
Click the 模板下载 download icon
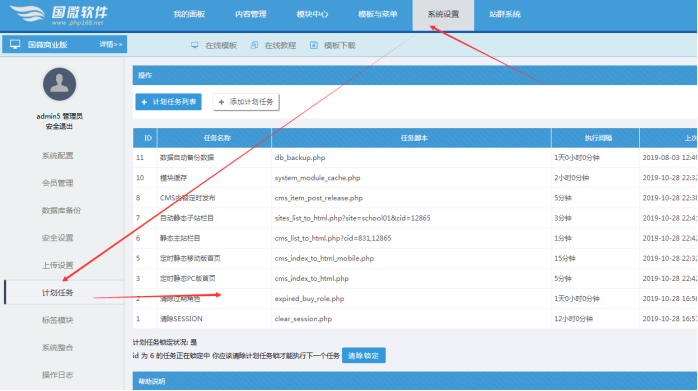point(314,45)
